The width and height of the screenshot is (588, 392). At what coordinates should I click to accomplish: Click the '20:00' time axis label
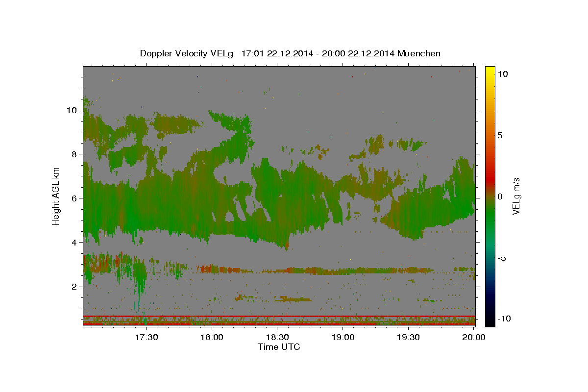coord(474,337)
